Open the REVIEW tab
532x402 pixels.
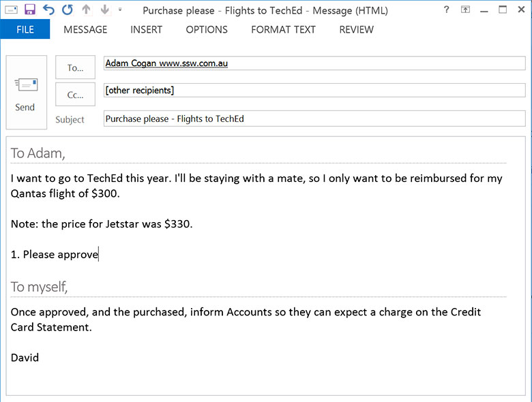356,29
